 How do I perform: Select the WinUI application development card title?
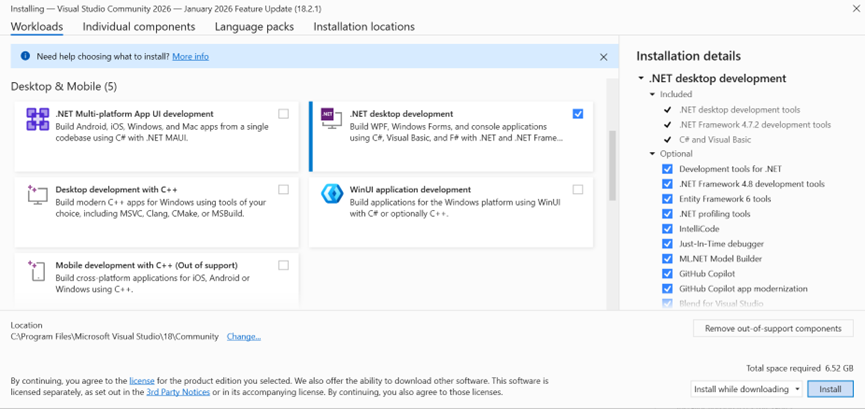(410, 189)
